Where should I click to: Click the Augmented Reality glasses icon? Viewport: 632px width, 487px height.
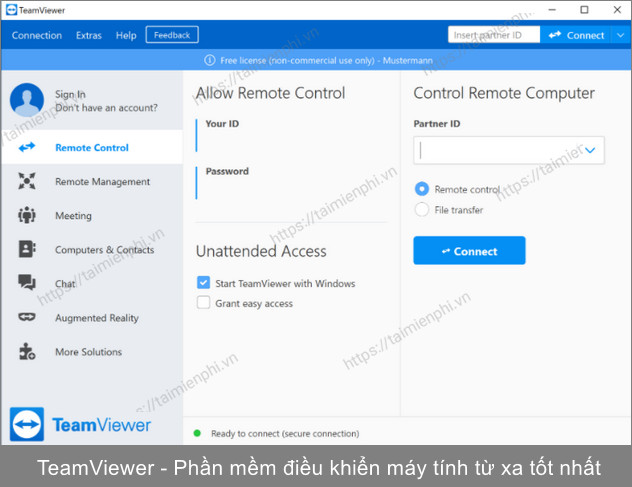tap(27, 317)
